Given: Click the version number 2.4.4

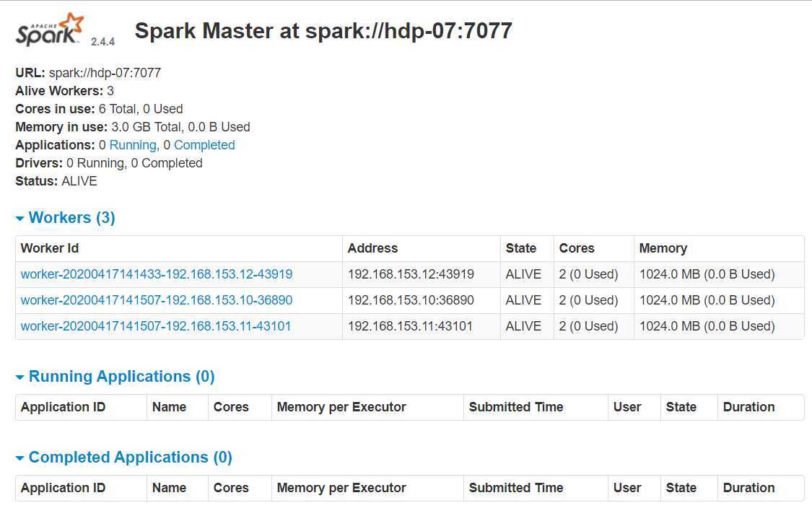Looking at the screenshot, I should (x=102, y=42).
